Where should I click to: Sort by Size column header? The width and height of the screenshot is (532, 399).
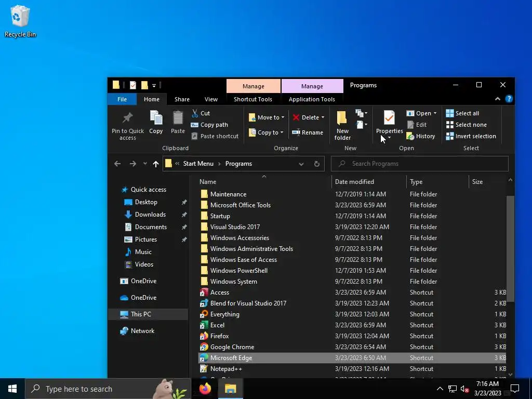point(487,181)
